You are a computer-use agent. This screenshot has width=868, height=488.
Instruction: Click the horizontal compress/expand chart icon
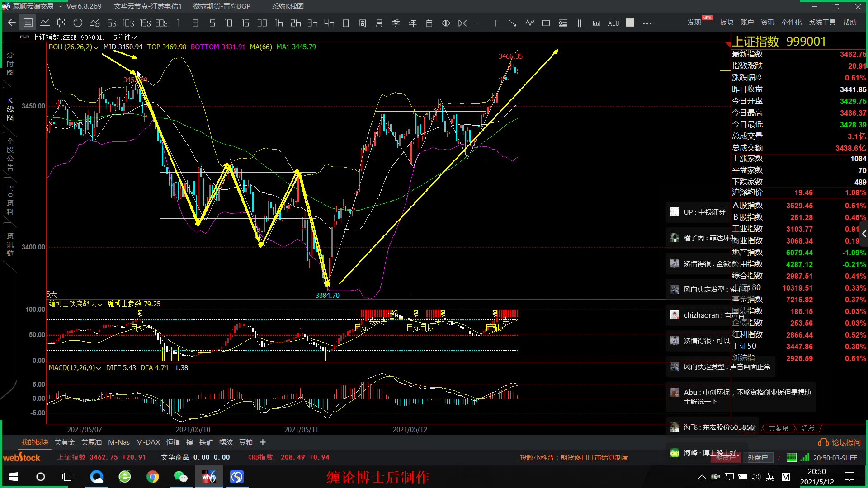(446, 23)
